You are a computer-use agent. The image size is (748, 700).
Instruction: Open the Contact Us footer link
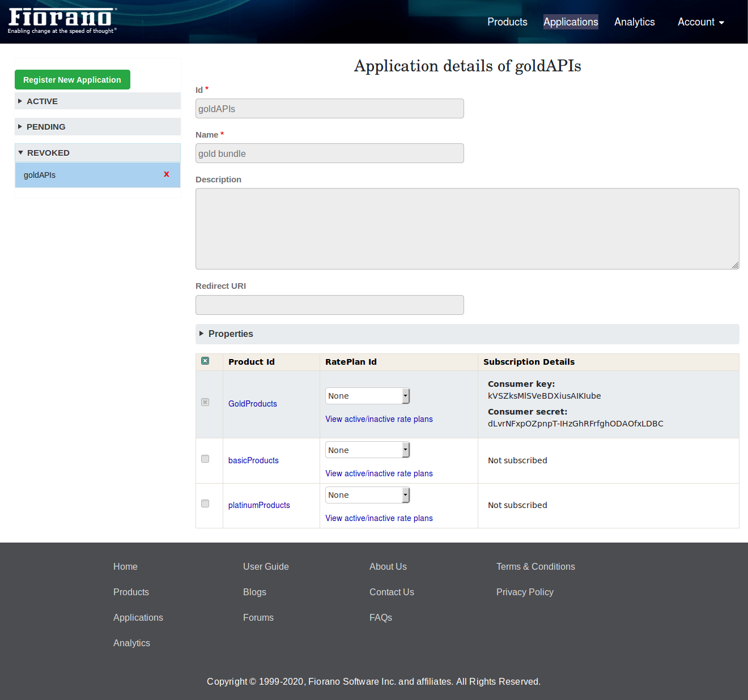coord(392,592)
